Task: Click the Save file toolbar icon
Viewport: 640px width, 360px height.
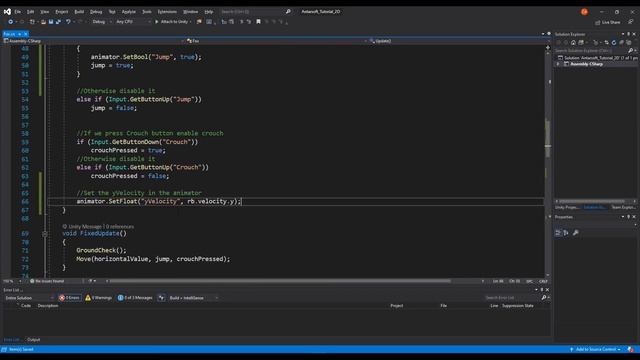Action: pyautogui.click(x=51, y=22)
